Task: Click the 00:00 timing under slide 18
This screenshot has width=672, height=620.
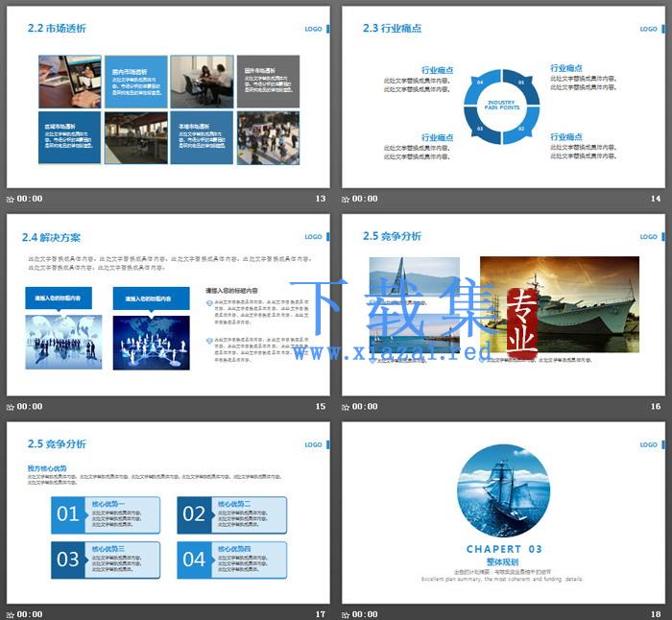Action: [365, 614]
